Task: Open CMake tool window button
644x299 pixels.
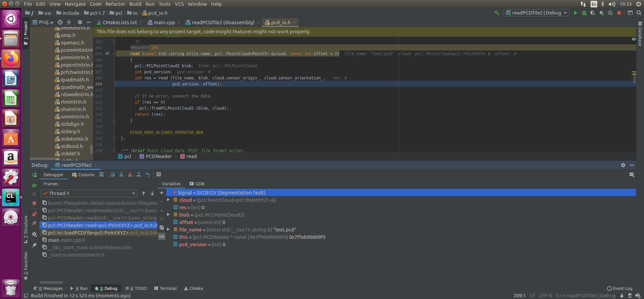Action: pos(194,288)
